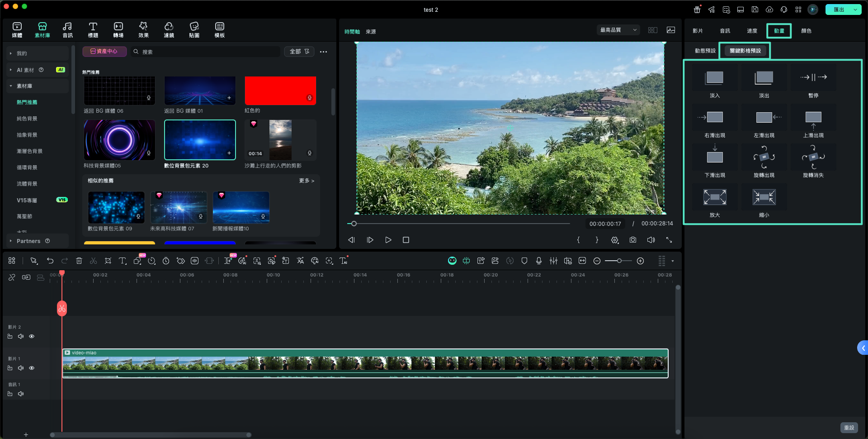The width and height of the screenshot is (868, 439).
Task: Mute the 影片 1 track audio
Action: pyautogui.click(x=21, y=368)
